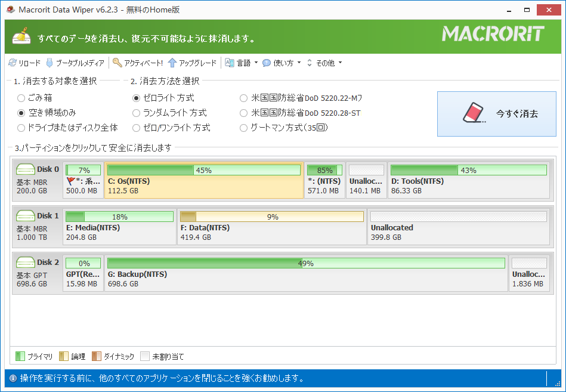Select the 1.836 MB unallocated space
This screenshot has width=566, height=392.
(x=529, y=274)
